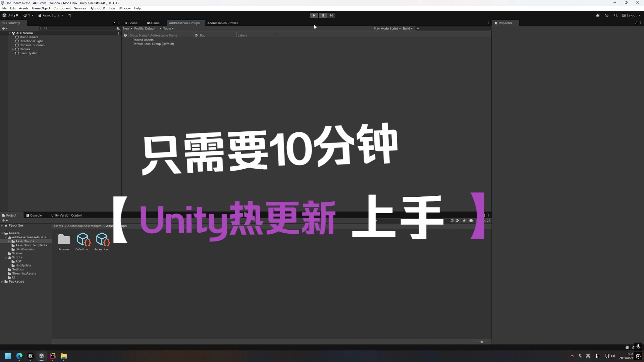Expand the Favorites section
The image size is (644, 362).
tap(2, 226)
